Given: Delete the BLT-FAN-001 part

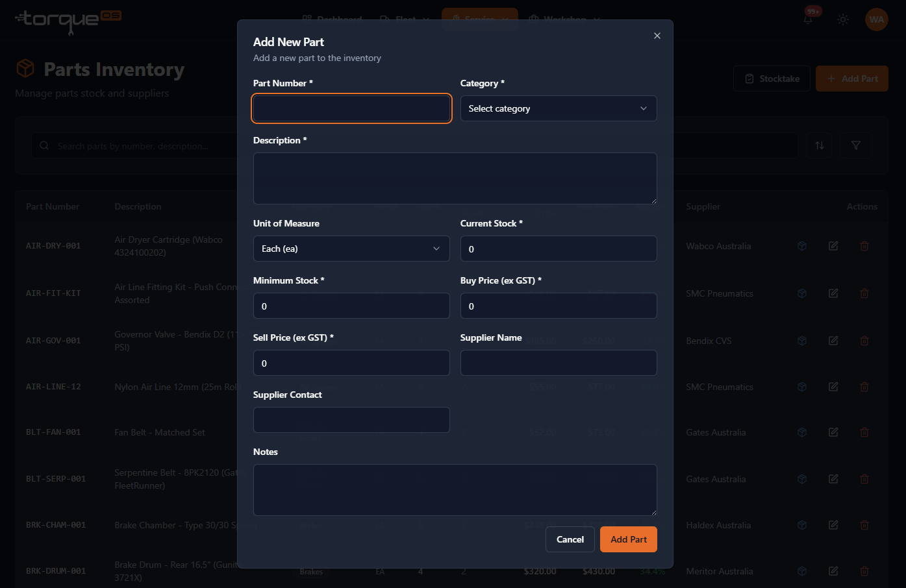Looking at the screenshot, I should [864, 432].
